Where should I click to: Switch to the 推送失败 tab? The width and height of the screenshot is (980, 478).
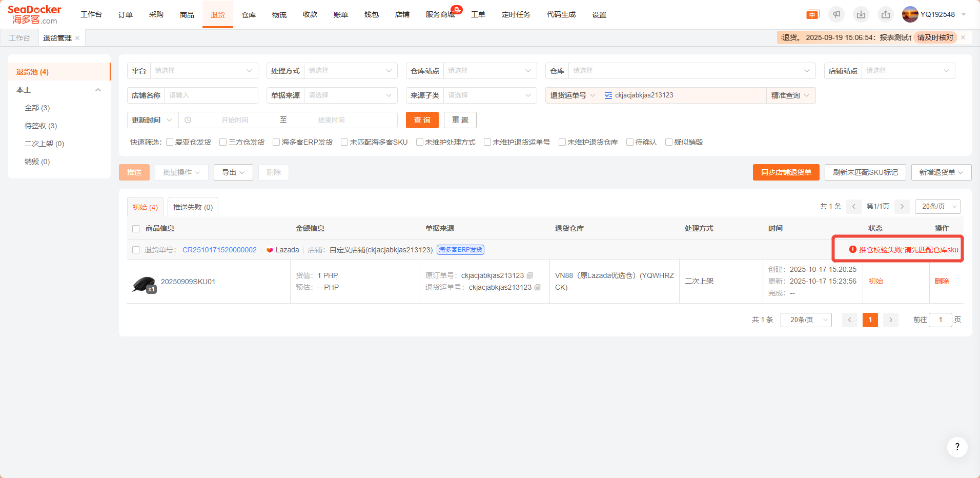[193, 207]
